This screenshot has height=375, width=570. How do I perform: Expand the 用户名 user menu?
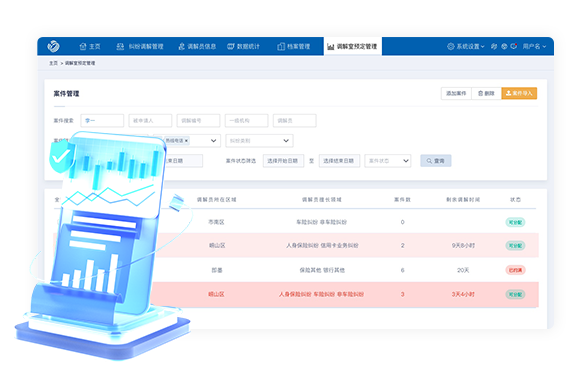pyautogui.click(x=534, y=46)
